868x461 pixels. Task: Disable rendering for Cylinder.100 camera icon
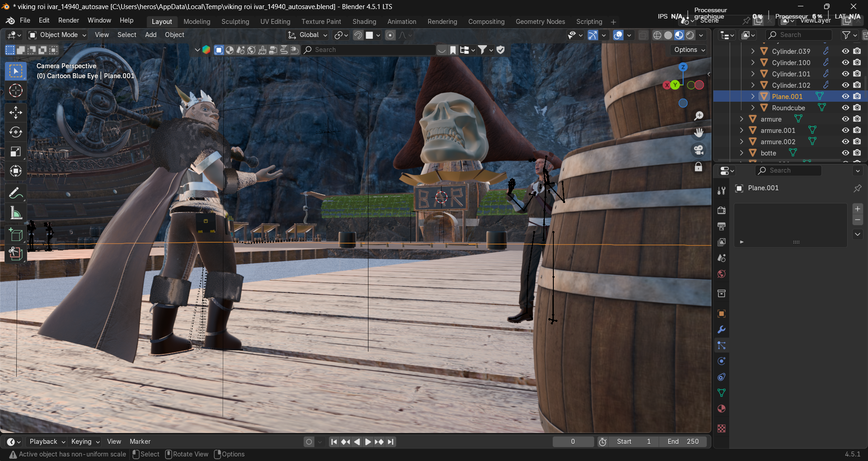tap(857, 62)
